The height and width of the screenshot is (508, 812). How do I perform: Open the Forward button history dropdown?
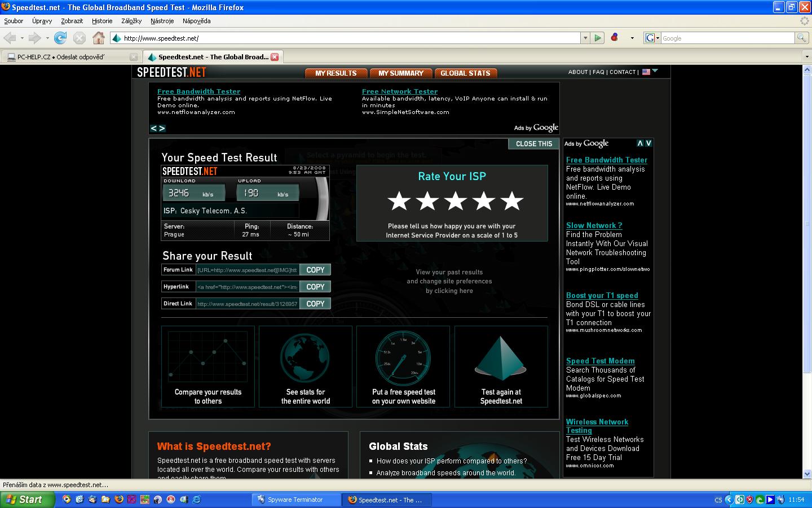click(47, 38)
